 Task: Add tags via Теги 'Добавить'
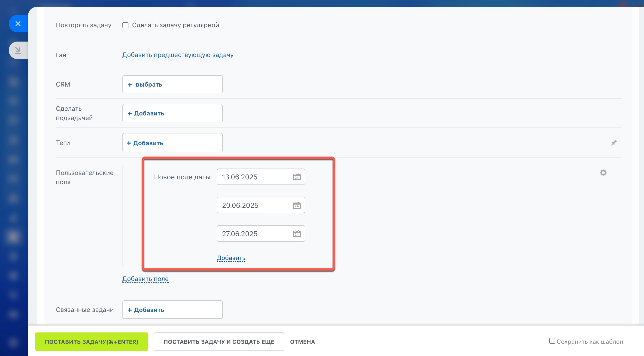point(172,143)
